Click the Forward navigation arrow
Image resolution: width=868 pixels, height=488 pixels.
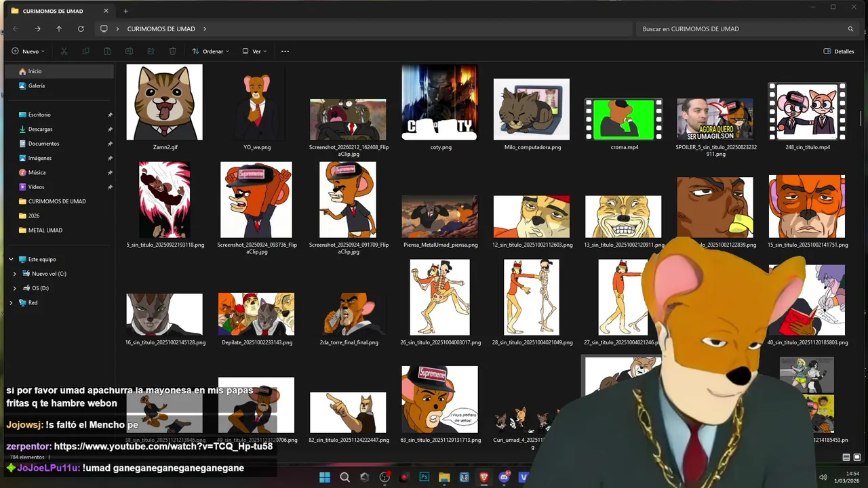[37, 29]
